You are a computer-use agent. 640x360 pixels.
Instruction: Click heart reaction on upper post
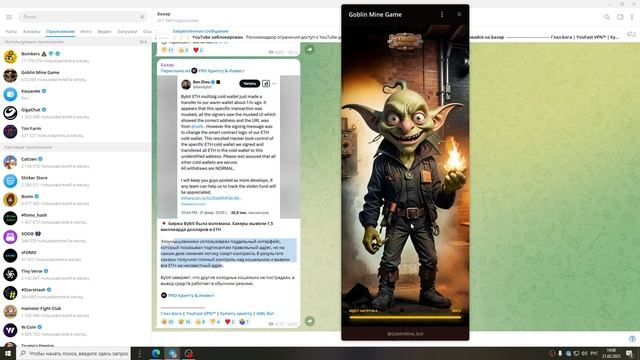coord(198,50)
